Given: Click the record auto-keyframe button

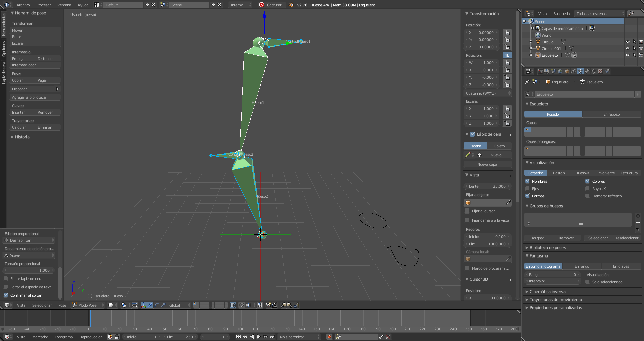Looking at the screenshot, I should tap(329, 337).
